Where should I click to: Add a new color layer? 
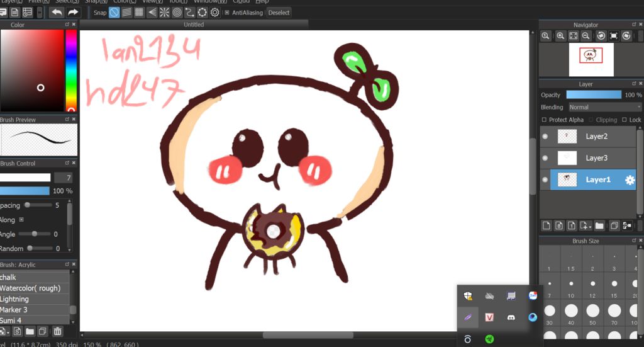pos(547,225)
